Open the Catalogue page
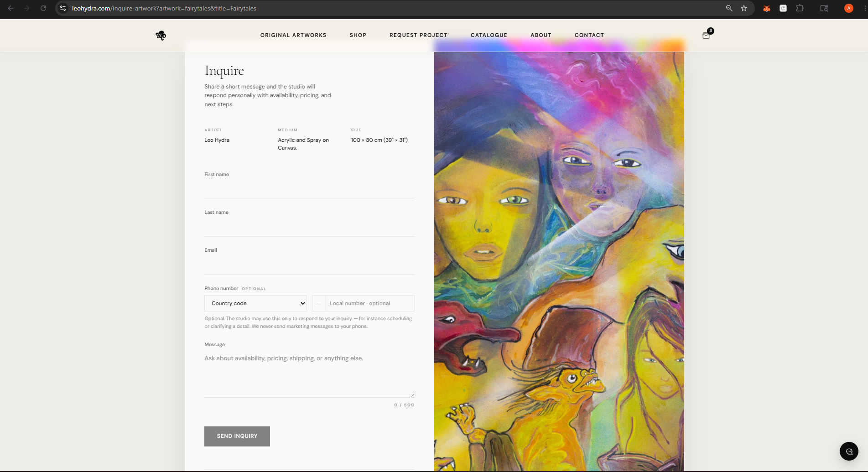868x472 pixels. pyautogui.click(x=489, y=35)
